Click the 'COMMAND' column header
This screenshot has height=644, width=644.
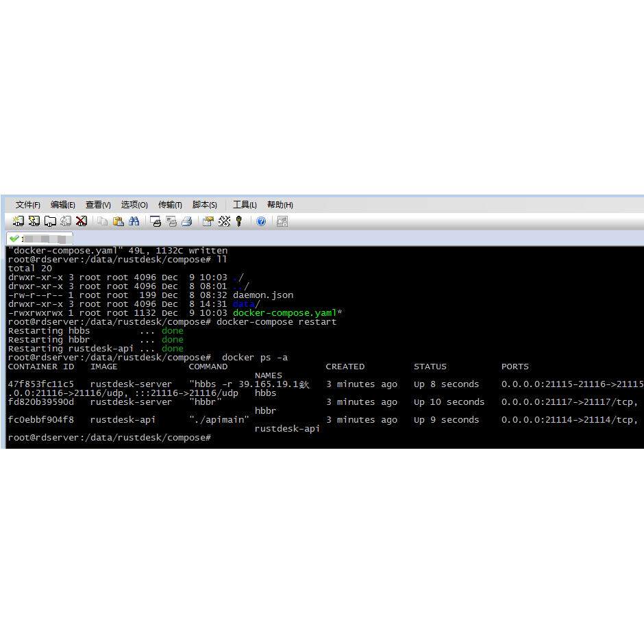[x=208, y=367]
